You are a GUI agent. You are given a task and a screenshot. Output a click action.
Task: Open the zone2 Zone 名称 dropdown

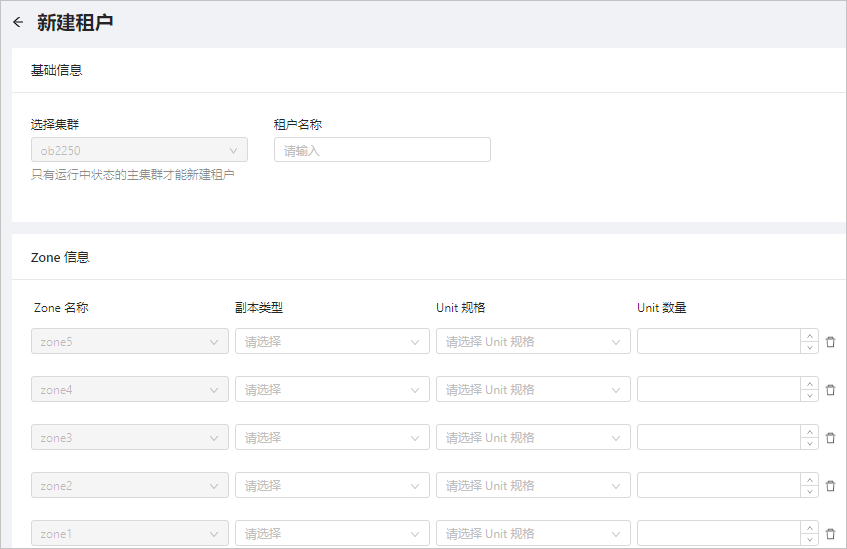tap(130, 485)
